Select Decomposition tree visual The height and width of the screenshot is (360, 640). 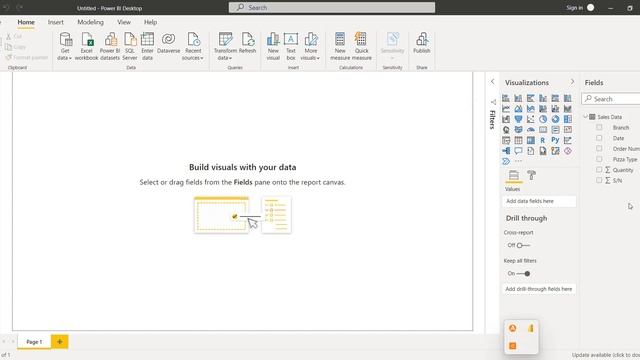(x=506, y=151)
